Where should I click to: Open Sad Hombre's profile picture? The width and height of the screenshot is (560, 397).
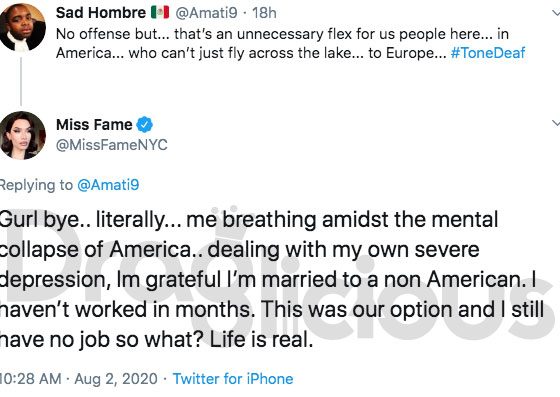(22, 27)
